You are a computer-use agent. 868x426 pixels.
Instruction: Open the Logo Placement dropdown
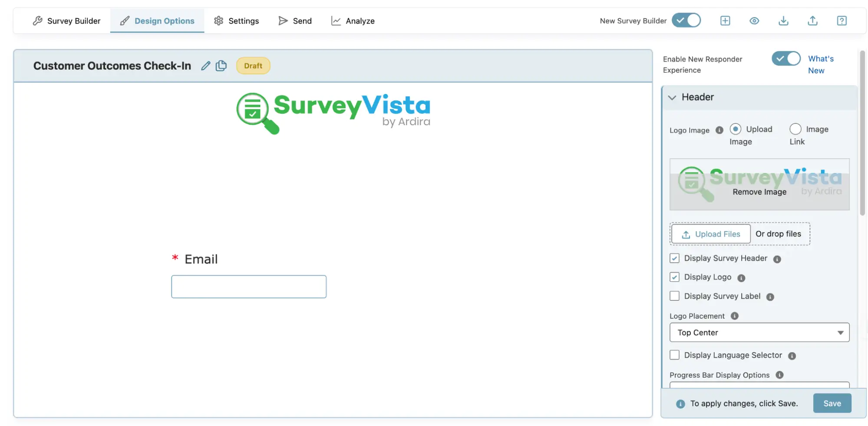pos(759,333)
